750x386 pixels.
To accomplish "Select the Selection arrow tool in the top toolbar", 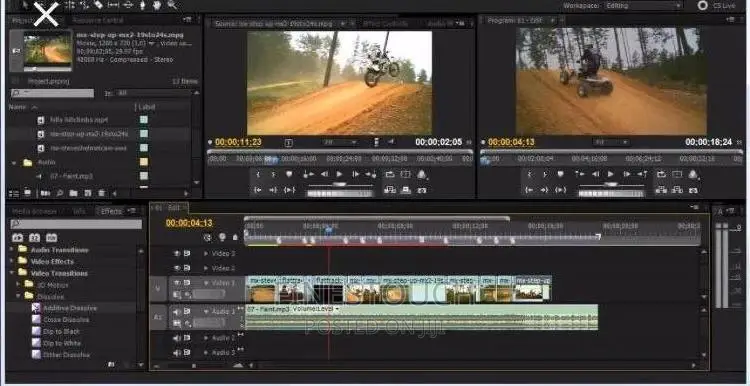I will [24, 5].
